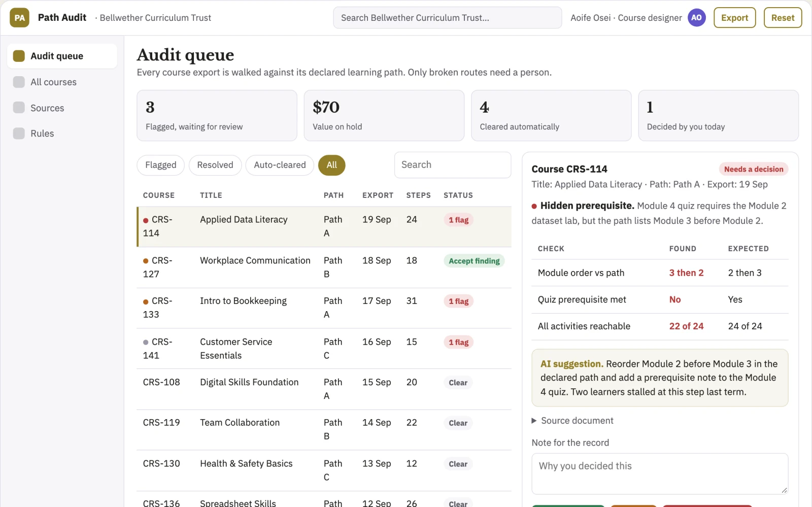Click the Accept finding status on CRS-127

pos(474,261)
